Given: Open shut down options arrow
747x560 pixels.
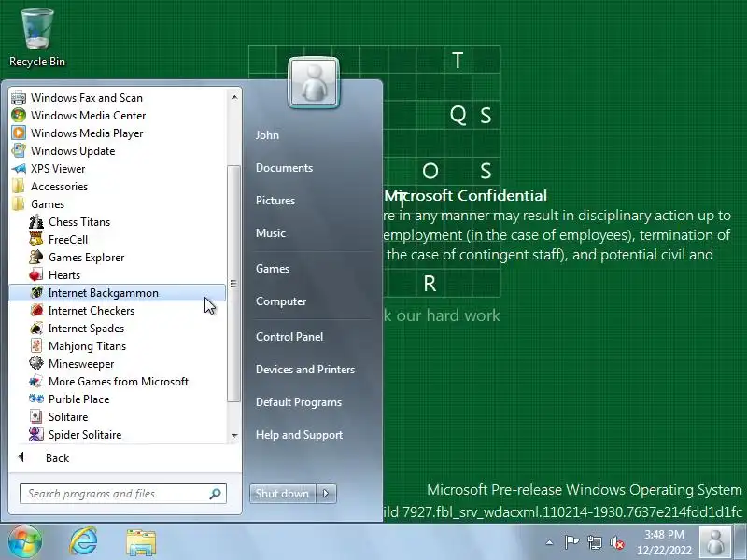Looking at the screenshot, I should (x=326, y=494).
